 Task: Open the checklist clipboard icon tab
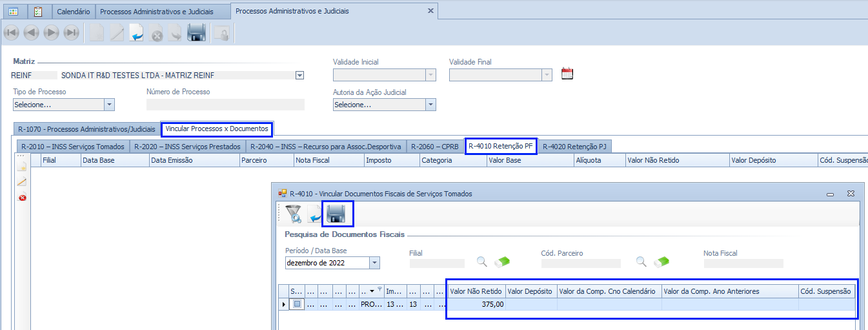[39, 12]
